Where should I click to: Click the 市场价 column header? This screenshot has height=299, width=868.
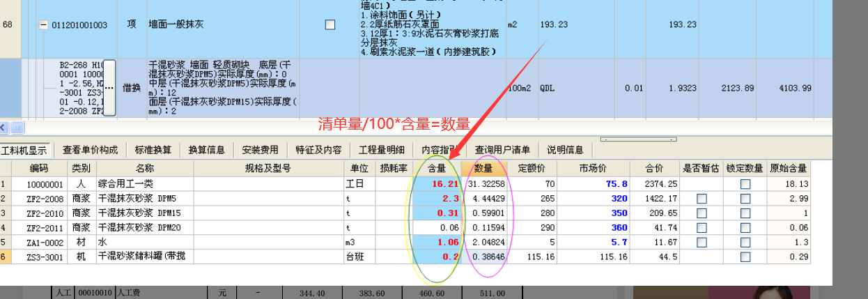[x=594, y=169]
